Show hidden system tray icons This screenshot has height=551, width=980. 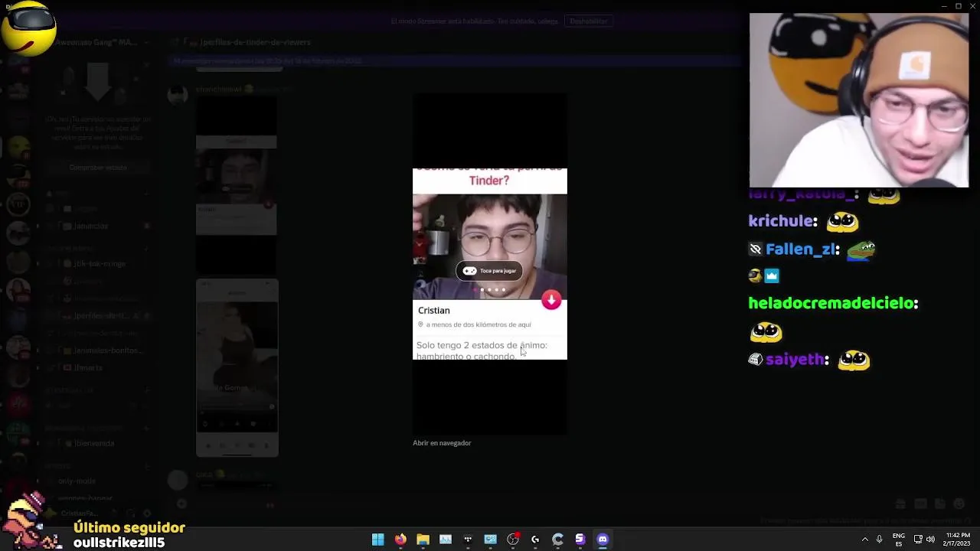pyautogui.click(x=865, y=540)
